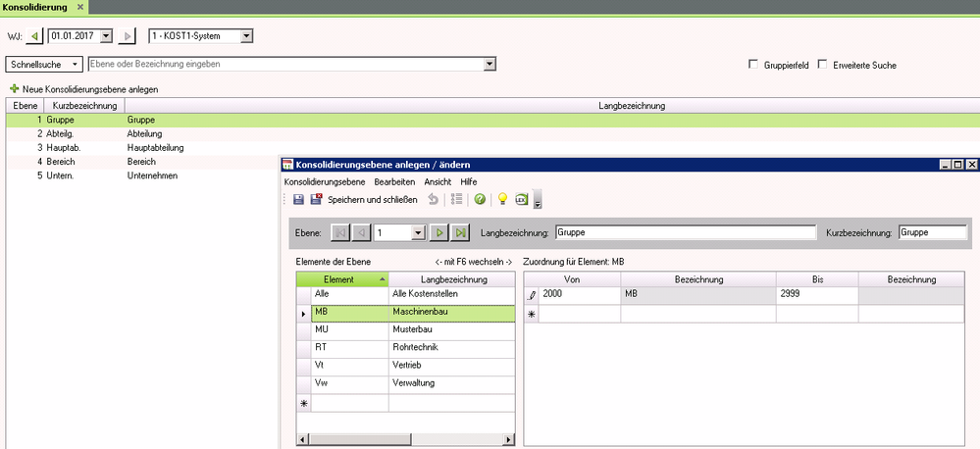
Task: Jump to last Ebene record
Action: (x=461, y=232)
